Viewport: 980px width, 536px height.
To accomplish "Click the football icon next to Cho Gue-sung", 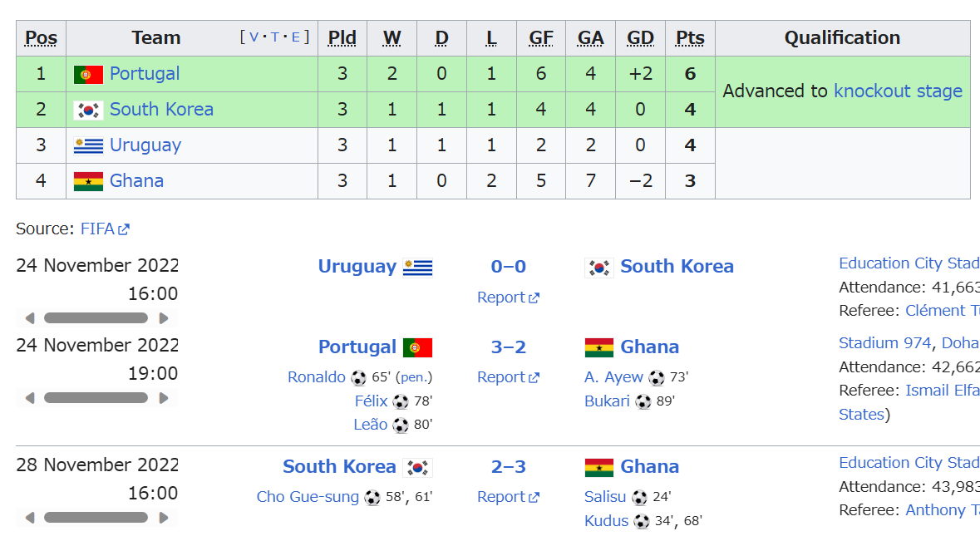I will click(372, 498).
